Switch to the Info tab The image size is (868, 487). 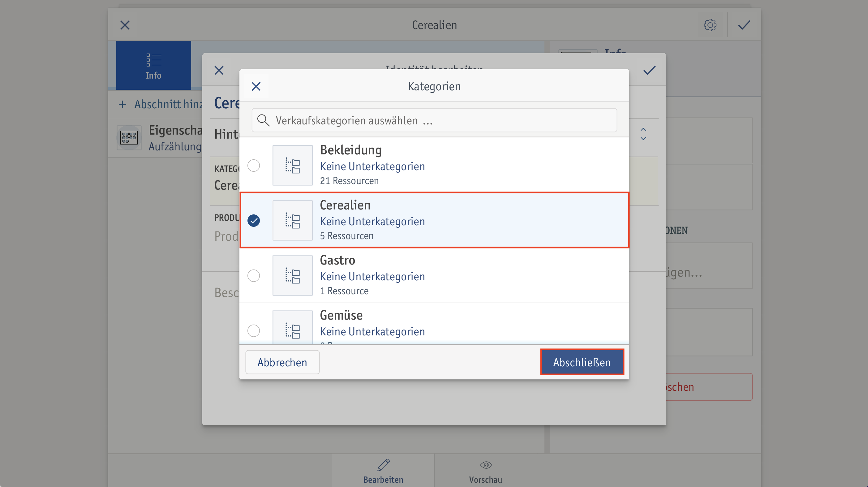[x=154, y=65]
